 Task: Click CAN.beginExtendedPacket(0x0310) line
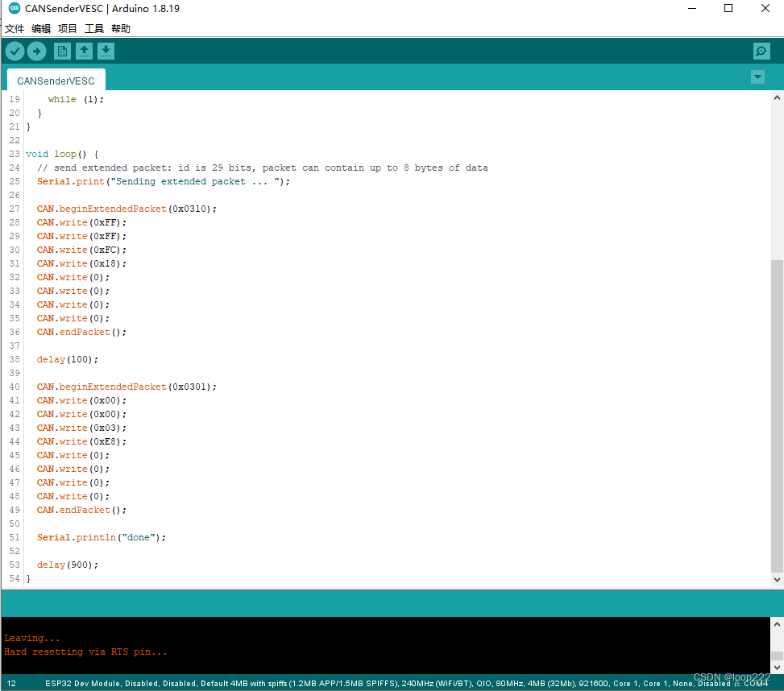click(x=127, y=209)
